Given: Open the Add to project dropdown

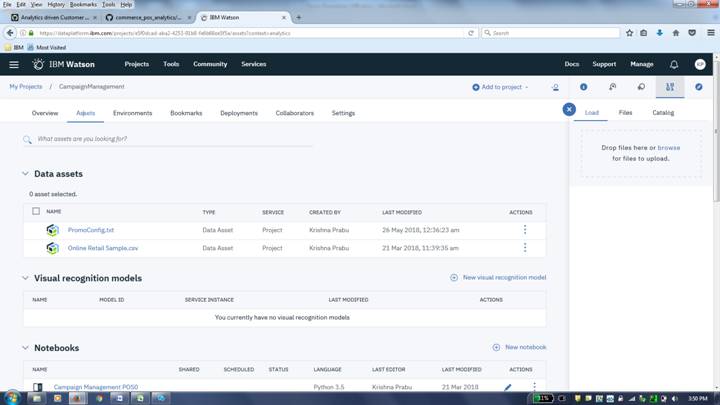Looking at the screenshot, I should pyautogui.click(x=501, y=87).
